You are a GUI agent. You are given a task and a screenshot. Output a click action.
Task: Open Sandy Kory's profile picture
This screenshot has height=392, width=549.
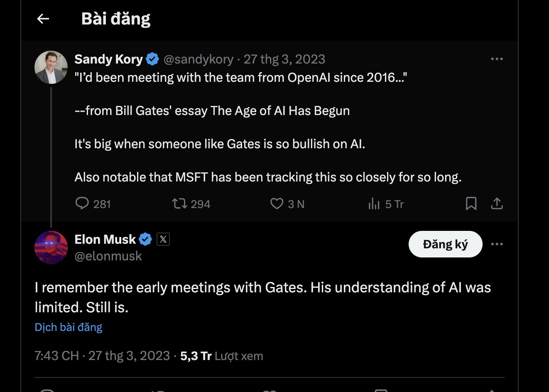(x=51, y=66)
